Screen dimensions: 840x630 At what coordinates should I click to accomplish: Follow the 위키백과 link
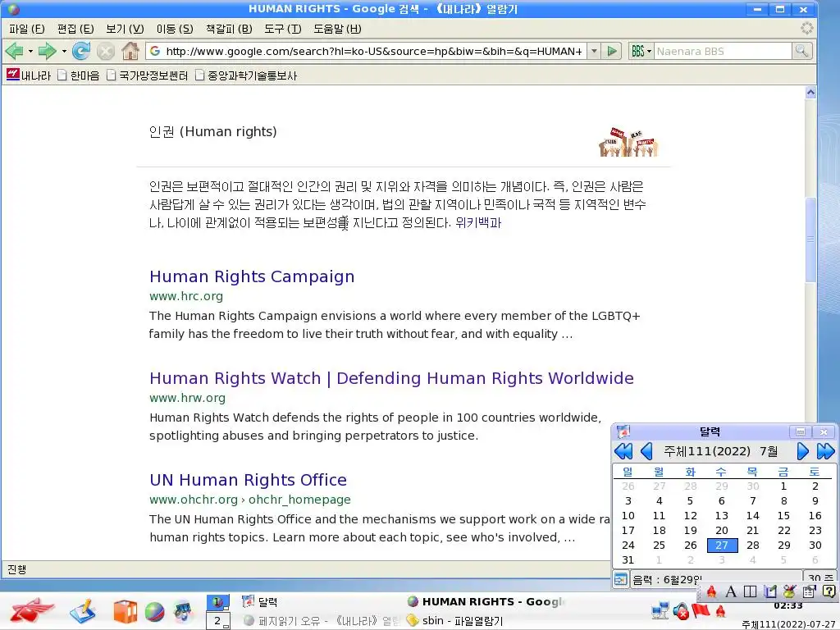[478, 223]
